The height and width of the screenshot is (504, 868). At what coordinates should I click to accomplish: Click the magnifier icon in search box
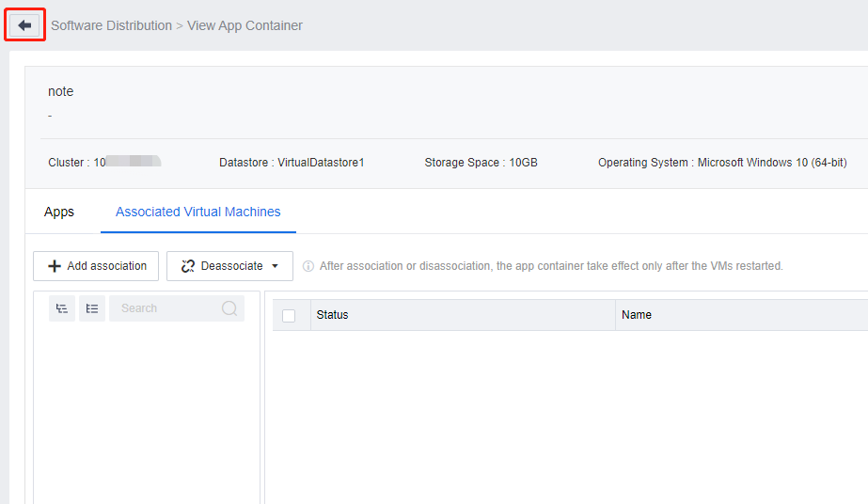pos(229,308)
